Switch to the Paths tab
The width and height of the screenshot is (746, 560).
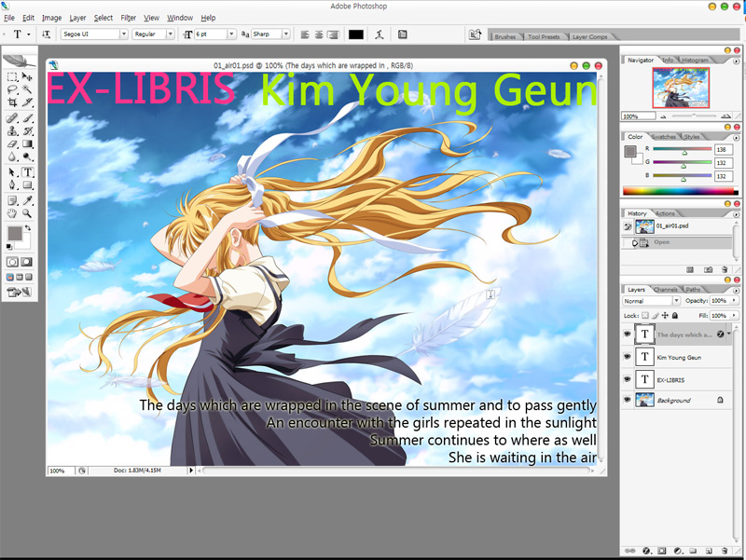(x=693, y=290)
